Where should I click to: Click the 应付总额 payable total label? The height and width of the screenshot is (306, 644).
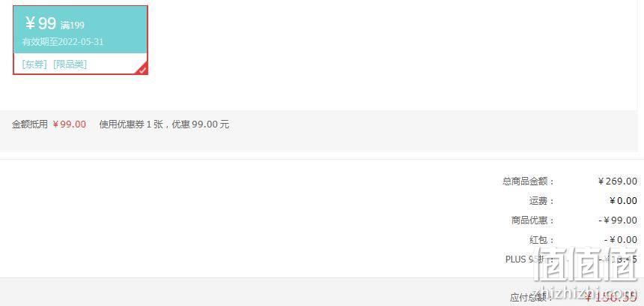[x=532, y=297]
